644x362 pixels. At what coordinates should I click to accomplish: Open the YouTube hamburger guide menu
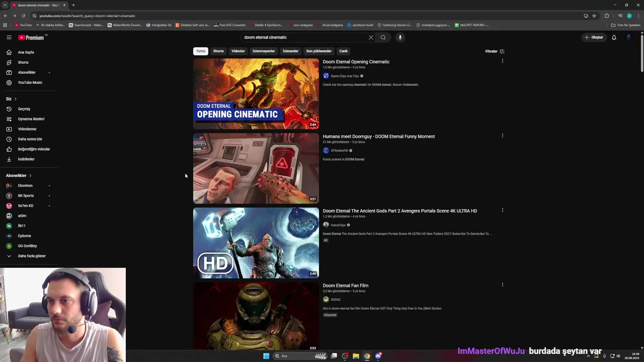tap(9, 37)
